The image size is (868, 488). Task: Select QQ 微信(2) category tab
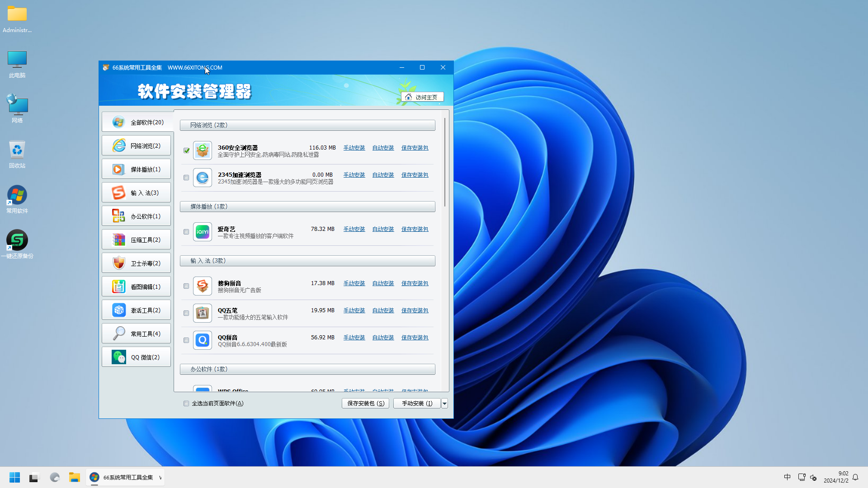pyautogui.click(x=136, y=357)
